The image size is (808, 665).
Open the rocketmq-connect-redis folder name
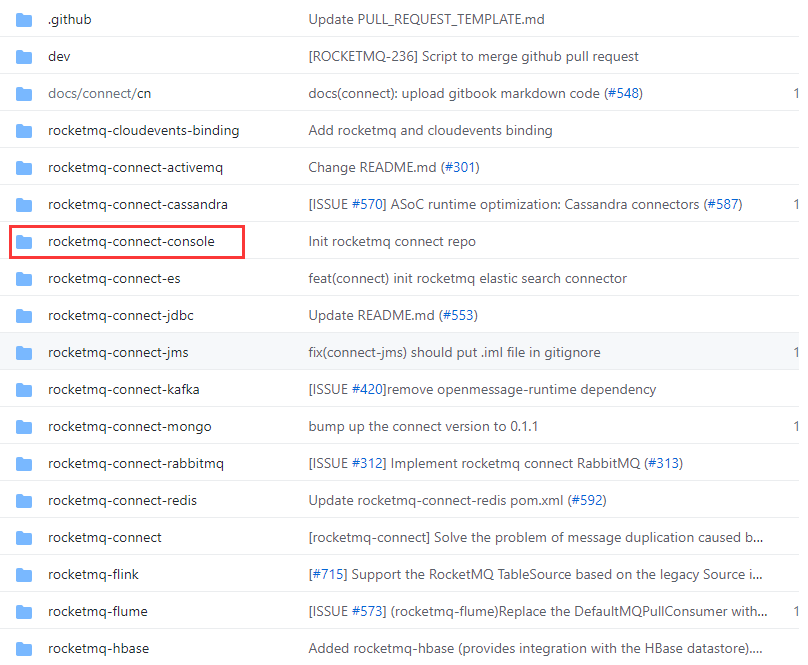(123, 501)
